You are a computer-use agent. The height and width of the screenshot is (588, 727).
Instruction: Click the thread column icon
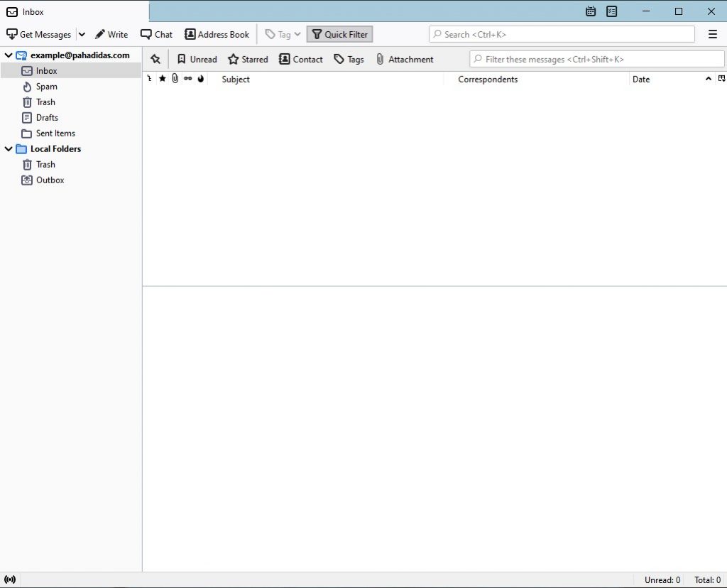(149, 79)
